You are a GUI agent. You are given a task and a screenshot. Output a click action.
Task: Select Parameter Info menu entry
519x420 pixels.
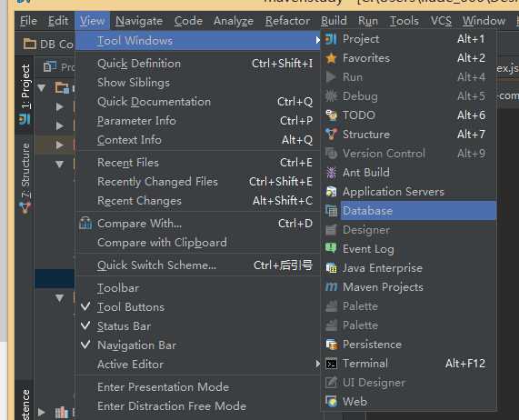(198, 121)
